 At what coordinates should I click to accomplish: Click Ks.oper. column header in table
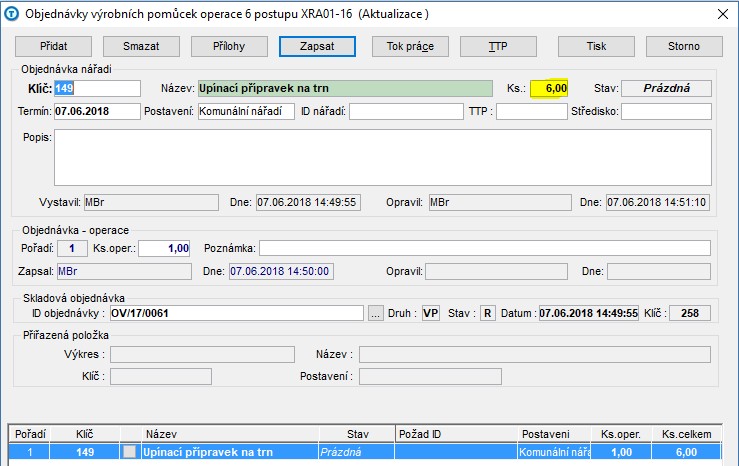[621, 434]
